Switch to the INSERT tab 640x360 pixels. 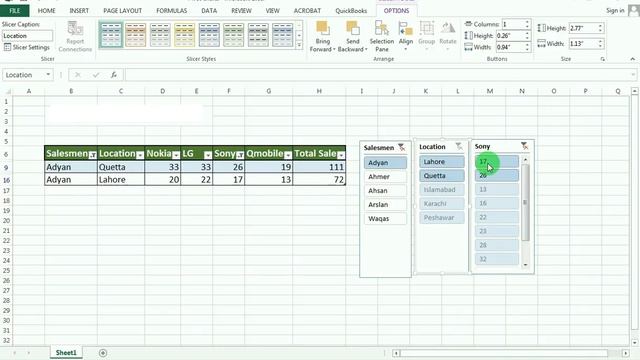tap(79, 11)
